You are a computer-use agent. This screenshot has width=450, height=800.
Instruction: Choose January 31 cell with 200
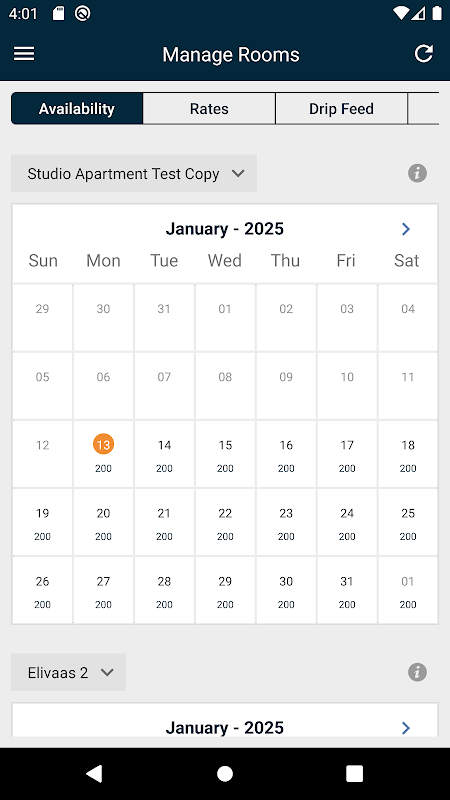pos(347,590)
